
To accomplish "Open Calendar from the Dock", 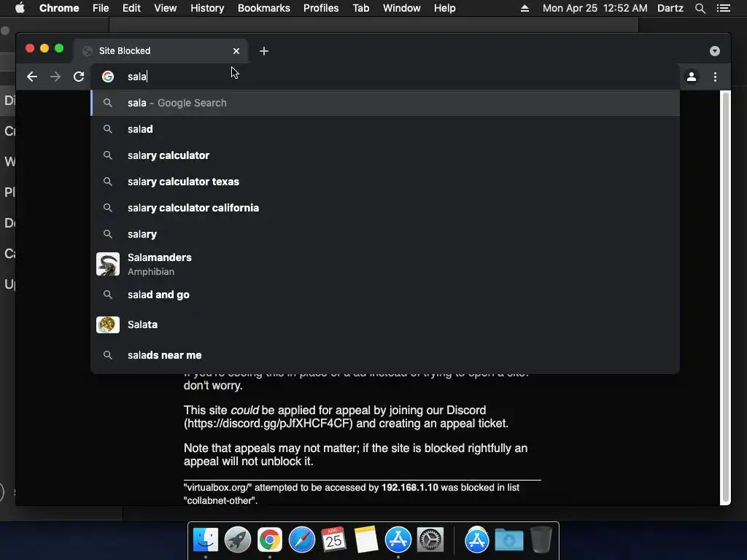I will click(333, 540).
